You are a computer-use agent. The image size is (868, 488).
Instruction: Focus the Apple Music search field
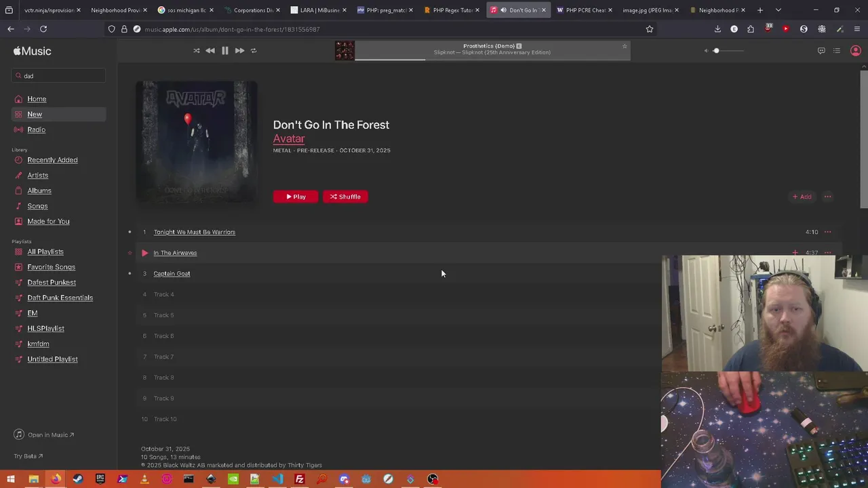(x=58, y=76)
